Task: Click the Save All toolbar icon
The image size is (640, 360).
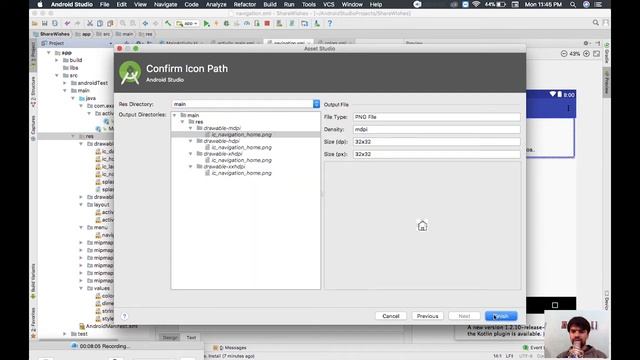Action: click(45, 24)
